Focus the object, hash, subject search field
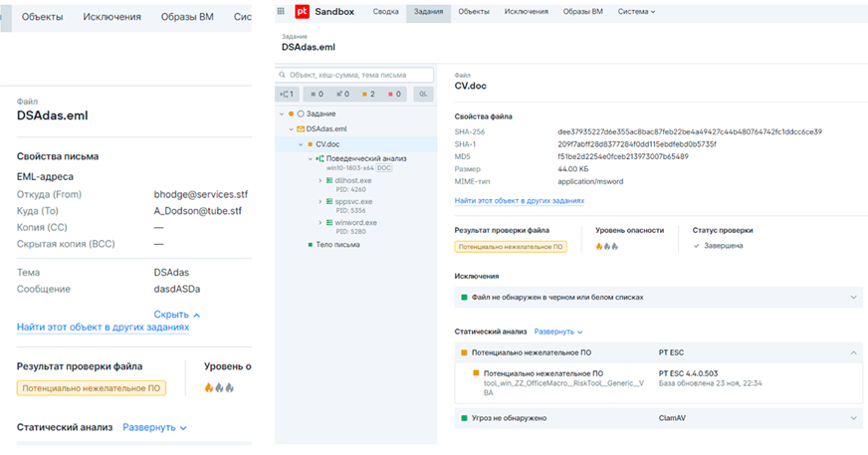This screenshot has width=868, height=455. click(x=354, y=75)
